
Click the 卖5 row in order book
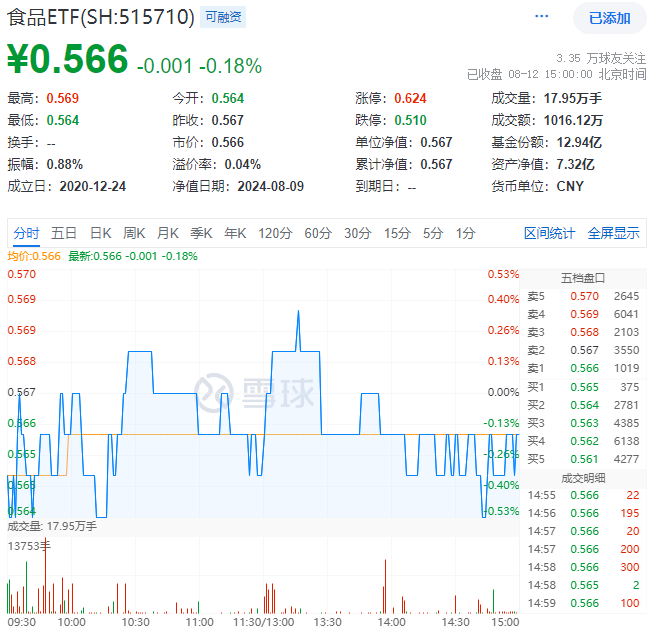[586, 296]
